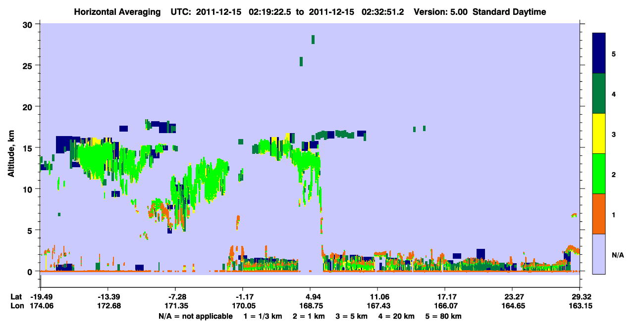The height and width of the screenshot is (330, 644).
Task: Click the orange level 1 colorbar segment
Action: click(599, 214)
